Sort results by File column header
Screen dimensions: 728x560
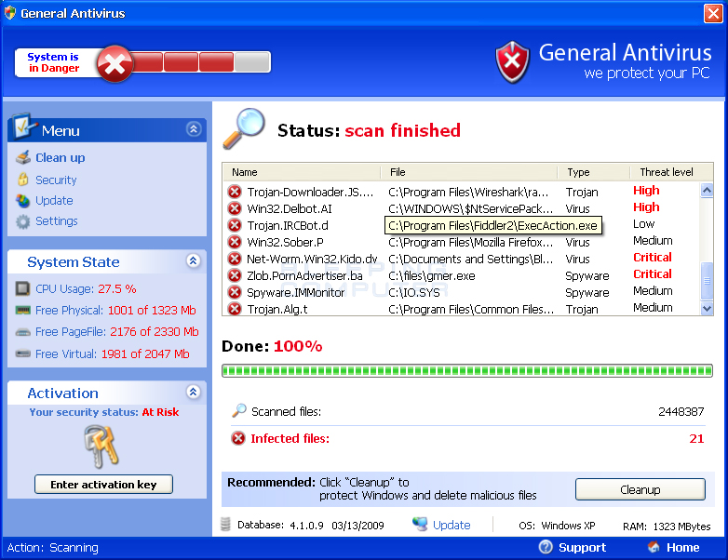[x=469, y=172]
